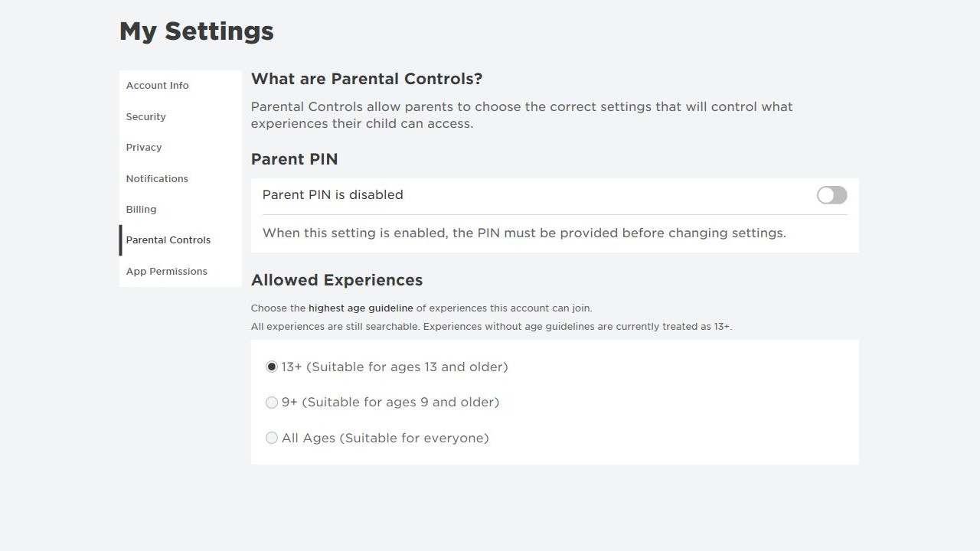
Task: Enable the Parent PIN toggle switch
Action: pos(831,195)
